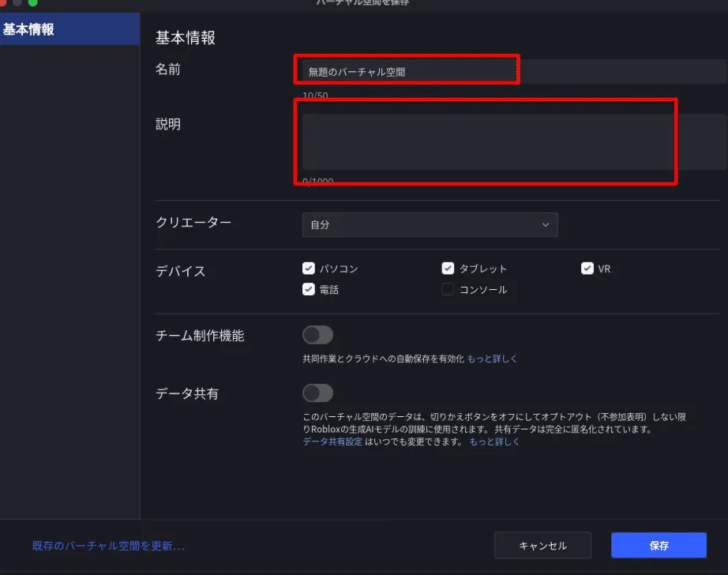This screenshot has width=728, height=575.
Task: Click the blue 保存 button
Action: 659,546
